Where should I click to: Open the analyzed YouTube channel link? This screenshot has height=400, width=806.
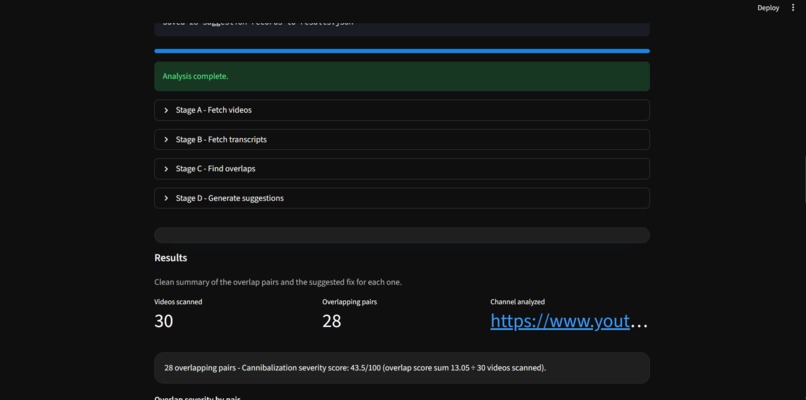(560, 321)
